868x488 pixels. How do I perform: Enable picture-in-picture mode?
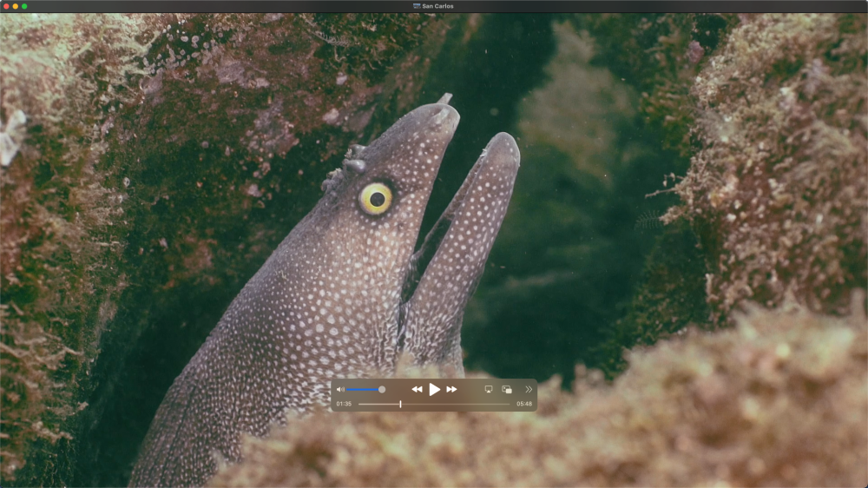point(507,390)
